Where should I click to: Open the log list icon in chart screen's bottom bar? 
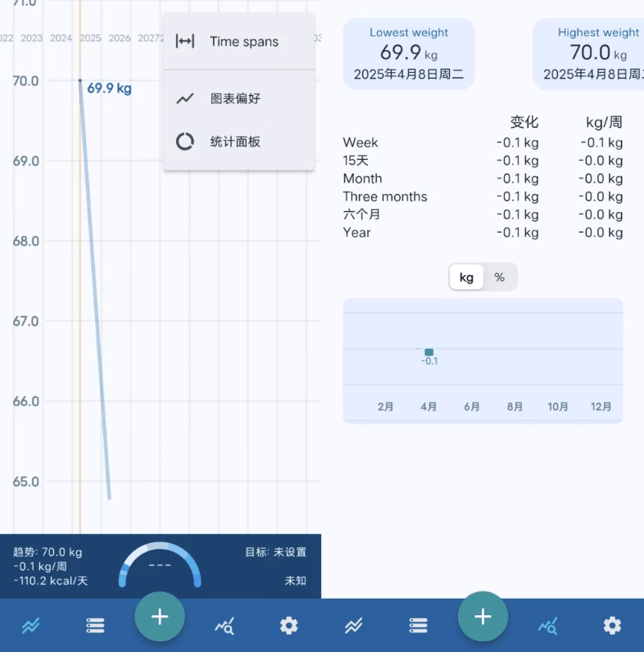point(95,626)
